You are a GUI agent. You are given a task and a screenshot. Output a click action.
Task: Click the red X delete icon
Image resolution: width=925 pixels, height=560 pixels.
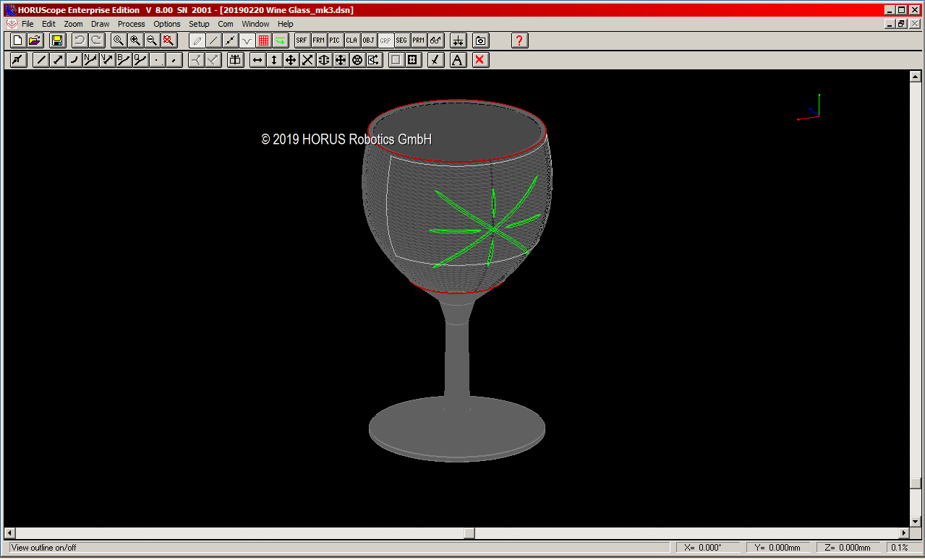pos(479,60)
